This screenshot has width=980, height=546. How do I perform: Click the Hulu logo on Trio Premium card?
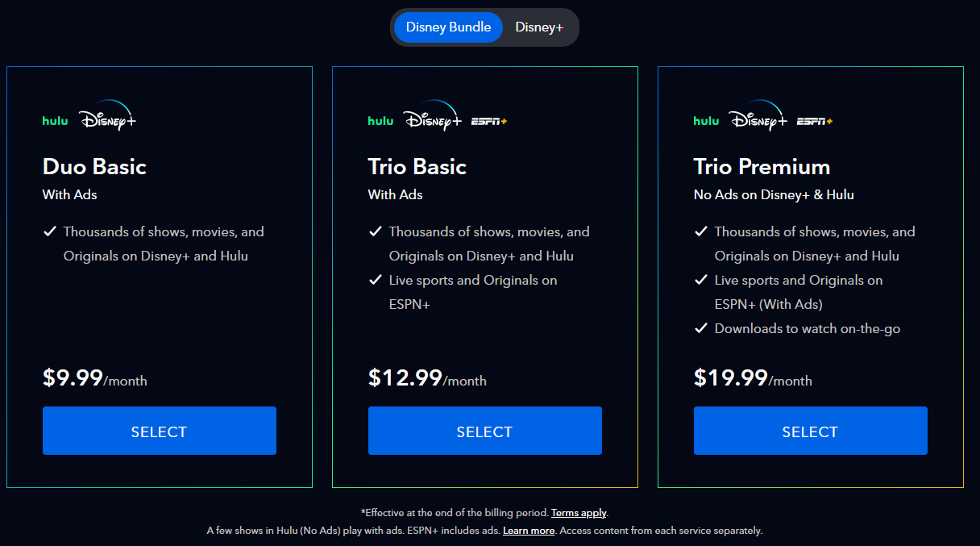(705, 120)
